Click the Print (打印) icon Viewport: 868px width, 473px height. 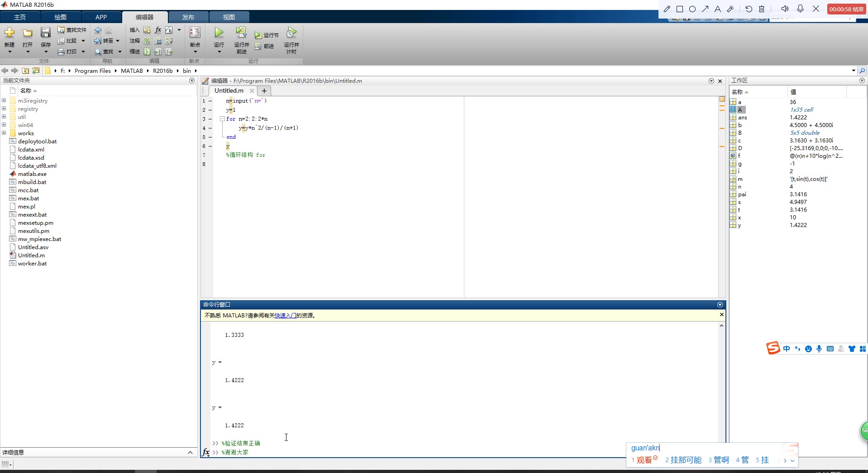(61, 52)
